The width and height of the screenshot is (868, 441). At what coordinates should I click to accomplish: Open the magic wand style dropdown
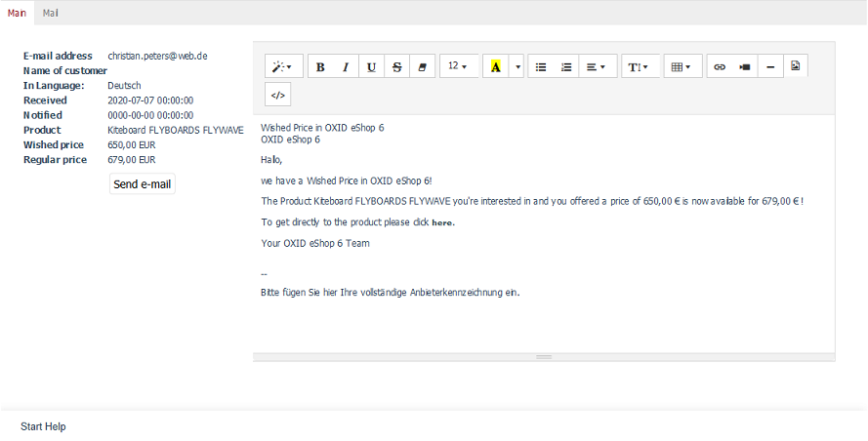[x=282, y=66]
